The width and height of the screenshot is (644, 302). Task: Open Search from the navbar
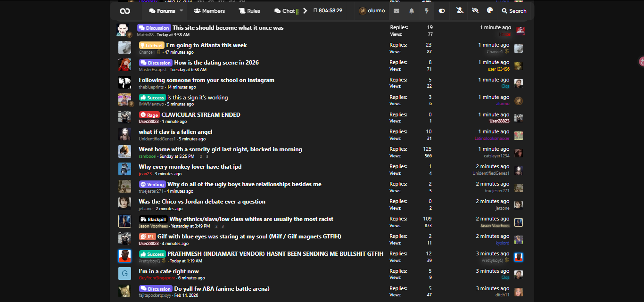pyautogui.click(x=514, y=11)
